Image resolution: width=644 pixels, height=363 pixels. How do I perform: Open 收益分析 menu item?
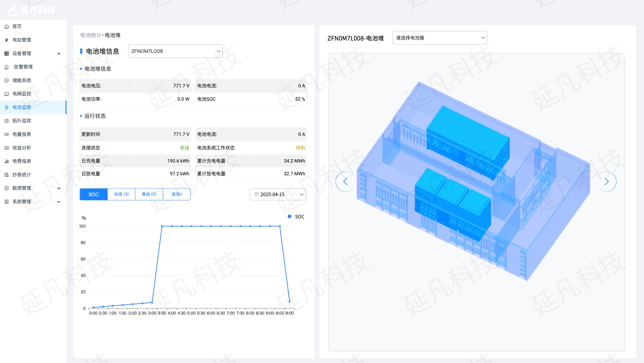[x=22, y=148]
